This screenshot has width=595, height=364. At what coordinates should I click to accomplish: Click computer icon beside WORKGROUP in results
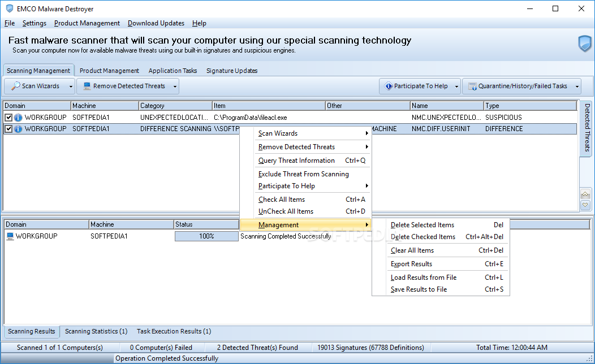10,236
